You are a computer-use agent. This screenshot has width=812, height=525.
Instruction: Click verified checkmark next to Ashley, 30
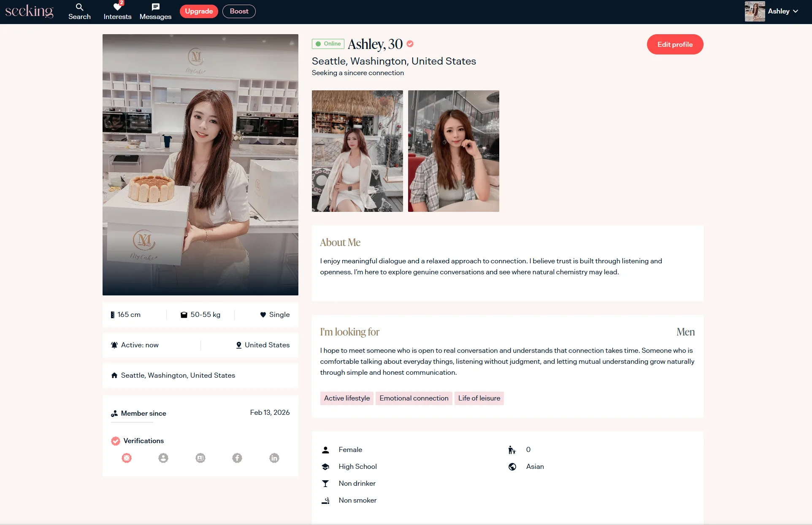coord(410,43)
